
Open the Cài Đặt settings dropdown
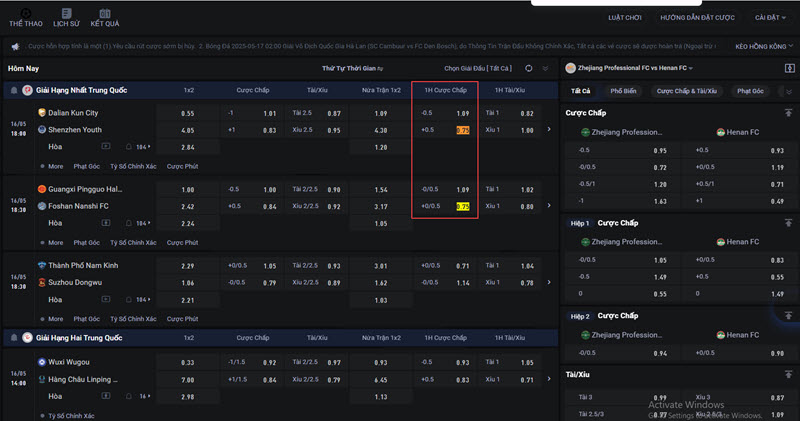click(768, 17)
